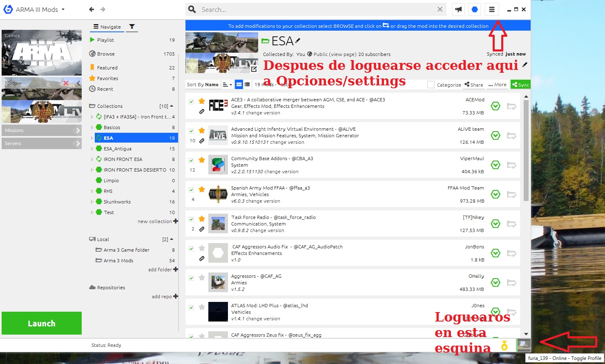Click the plus next to add folder
This screenshot has height=364, width=605.
(176, 269)
